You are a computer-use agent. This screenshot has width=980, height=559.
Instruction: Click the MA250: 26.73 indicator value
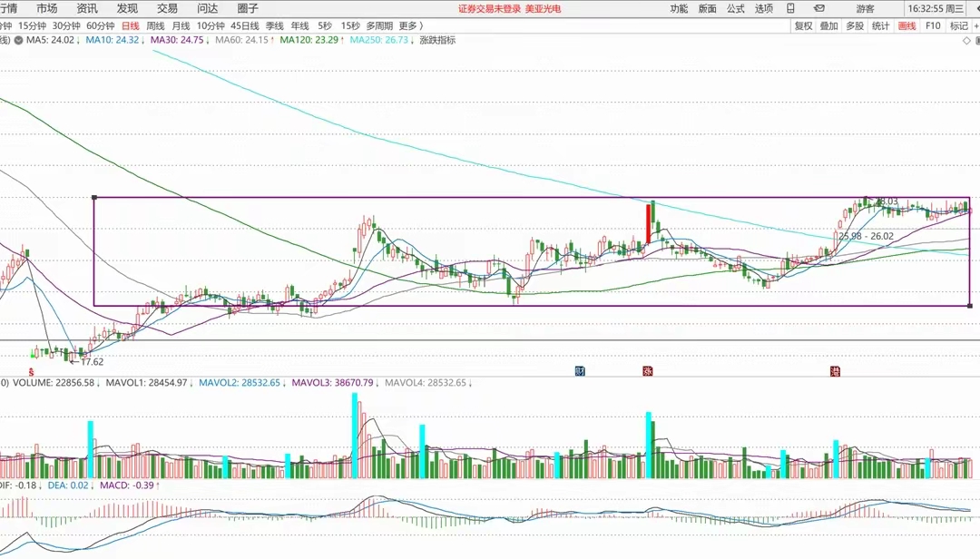(x=378, y=40)
